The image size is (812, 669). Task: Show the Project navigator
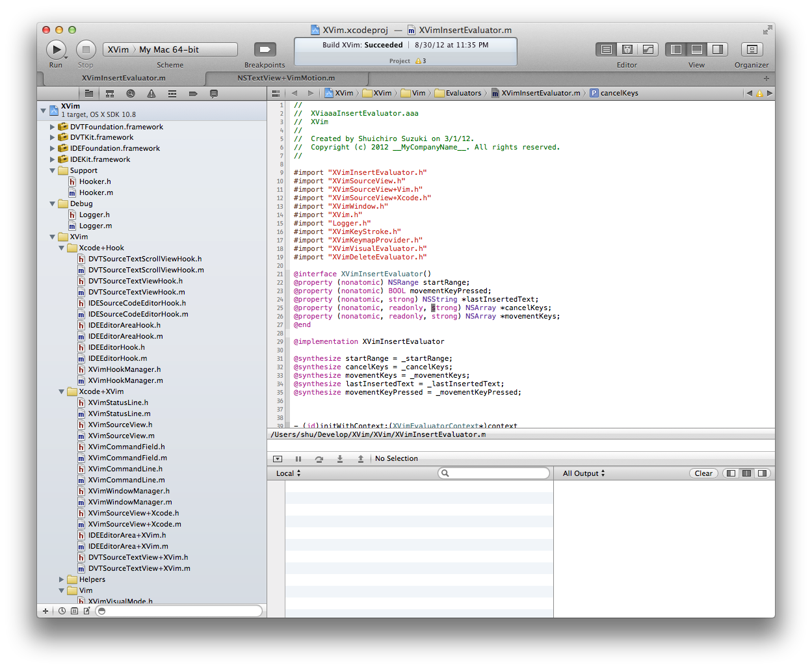pos(88,94)
